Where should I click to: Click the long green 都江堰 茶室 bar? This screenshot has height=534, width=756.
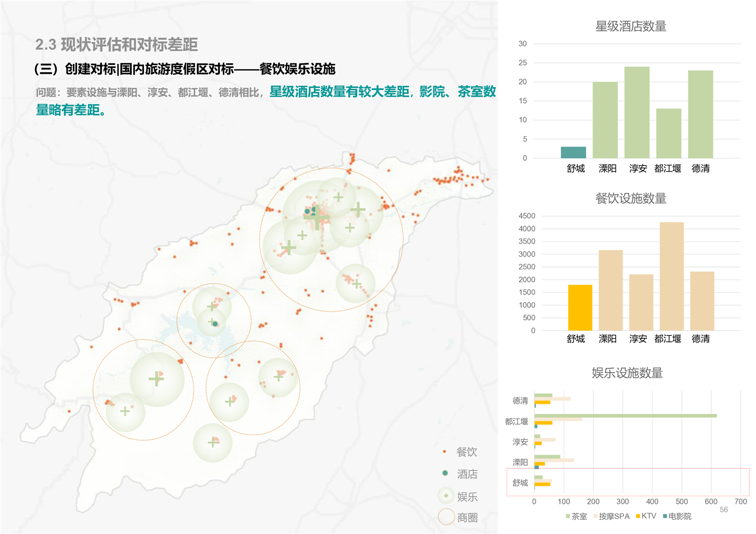click(625, 416)
